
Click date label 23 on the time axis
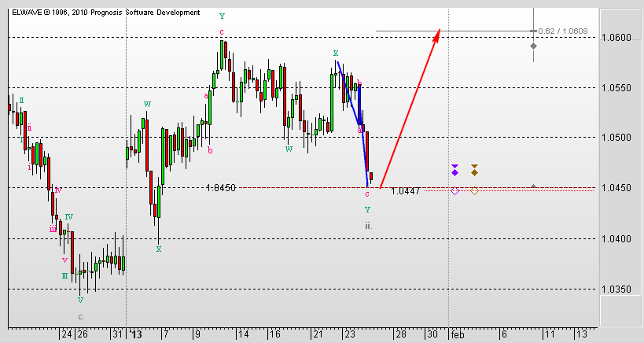[349, 334]
